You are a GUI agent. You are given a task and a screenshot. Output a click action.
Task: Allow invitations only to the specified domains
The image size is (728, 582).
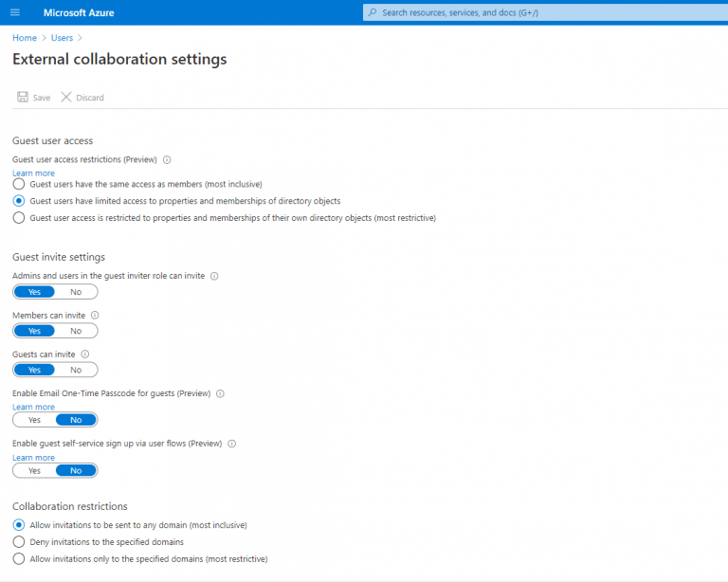click(x=19, y=559)
